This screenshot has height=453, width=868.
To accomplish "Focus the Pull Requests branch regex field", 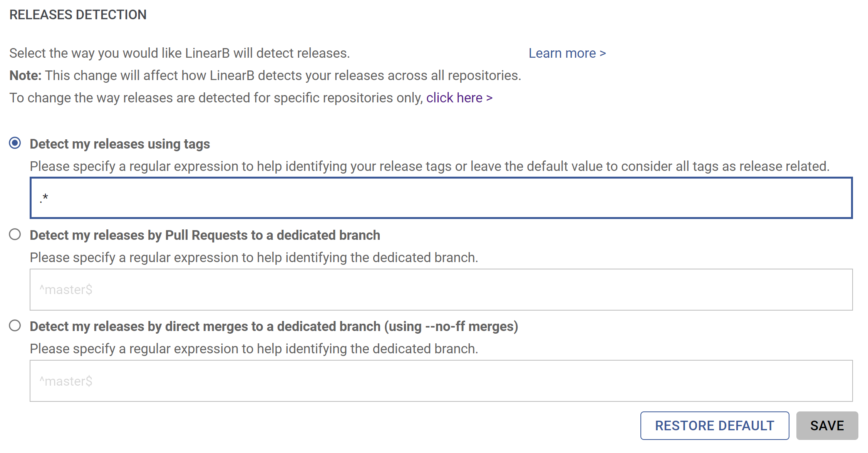I will (x=441, y=289).
